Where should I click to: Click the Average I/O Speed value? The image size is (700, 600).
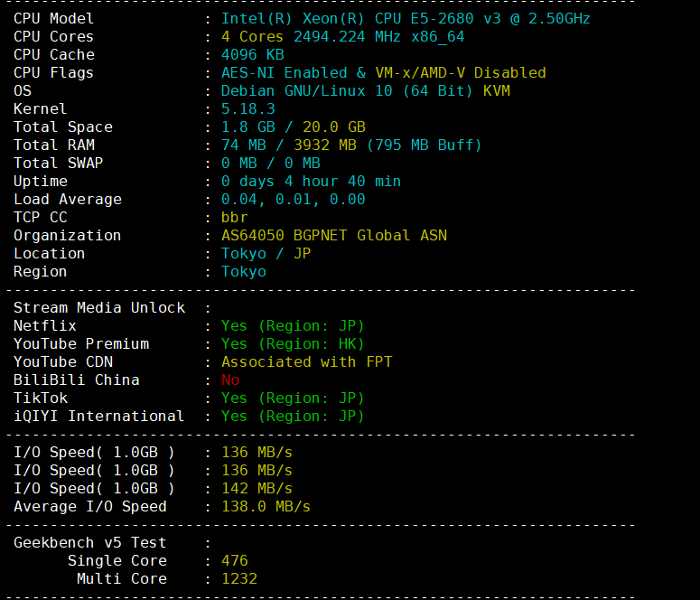(266, 506)
